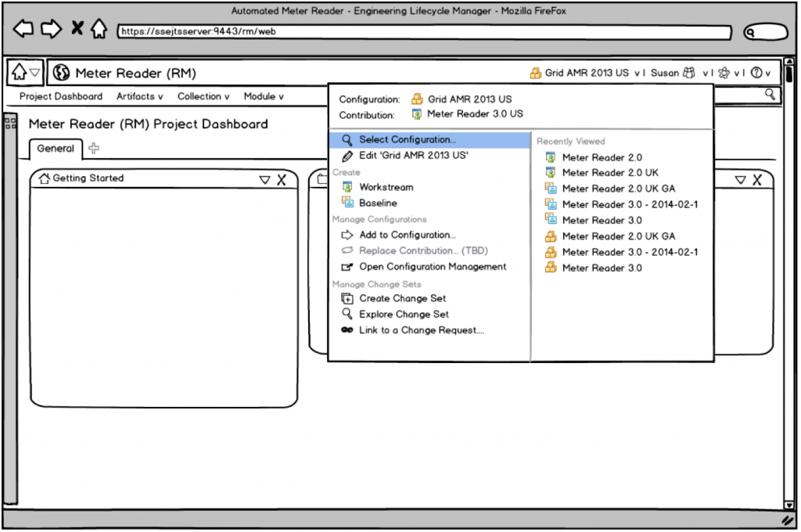This screenshot has height=532, width=801.
Task: Open orange global configuration Meter Reader 2.0 UK GA
Action: [610, 236]
